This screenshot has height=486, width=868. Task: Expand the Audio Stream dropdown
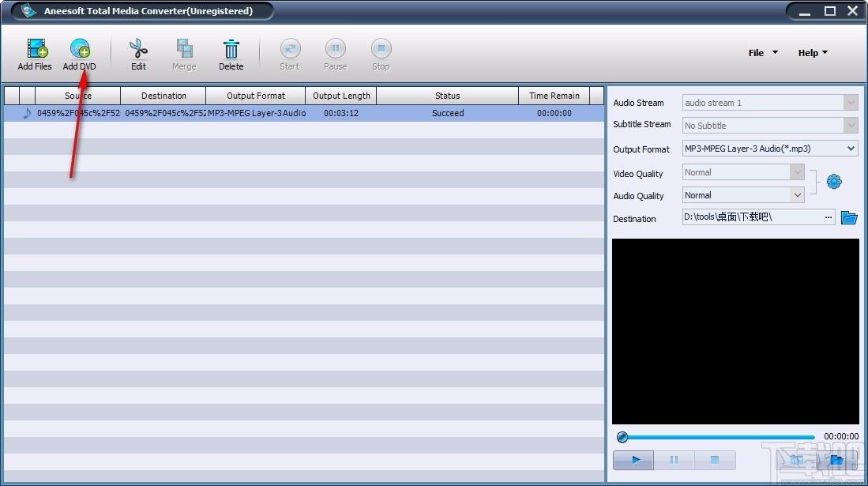coord(851,103)
